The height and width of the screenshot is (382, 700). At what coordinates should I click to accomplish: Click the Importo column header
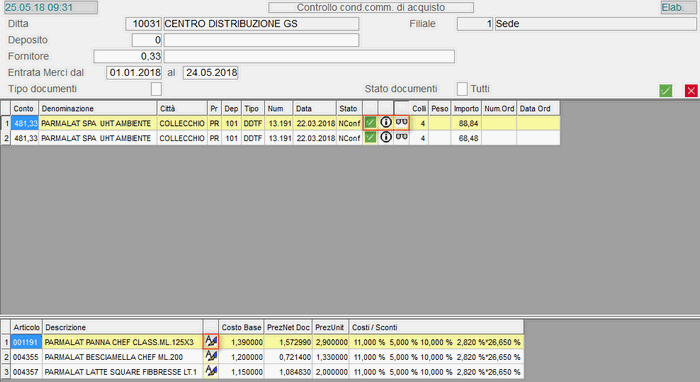(466, 108)
